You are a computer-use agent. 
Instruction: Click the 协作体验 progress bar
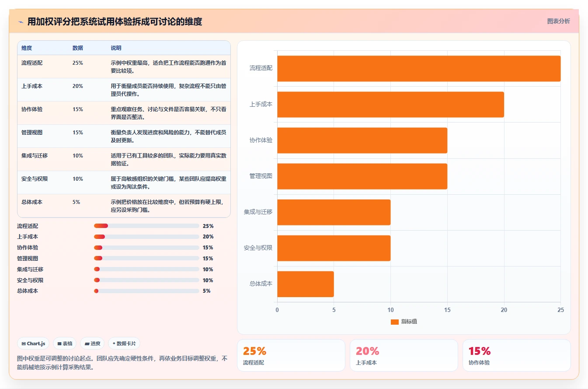(x=146, y=248)
